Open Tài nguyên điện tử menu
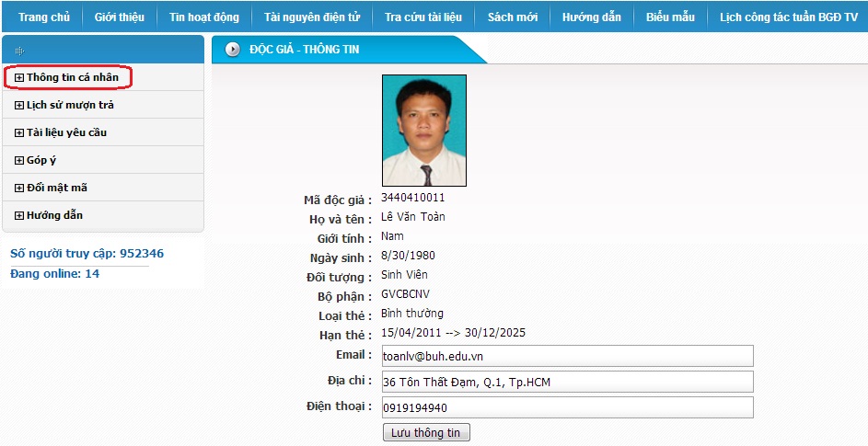The height and width of the screenshot is (446, 868). coord(312,17)
